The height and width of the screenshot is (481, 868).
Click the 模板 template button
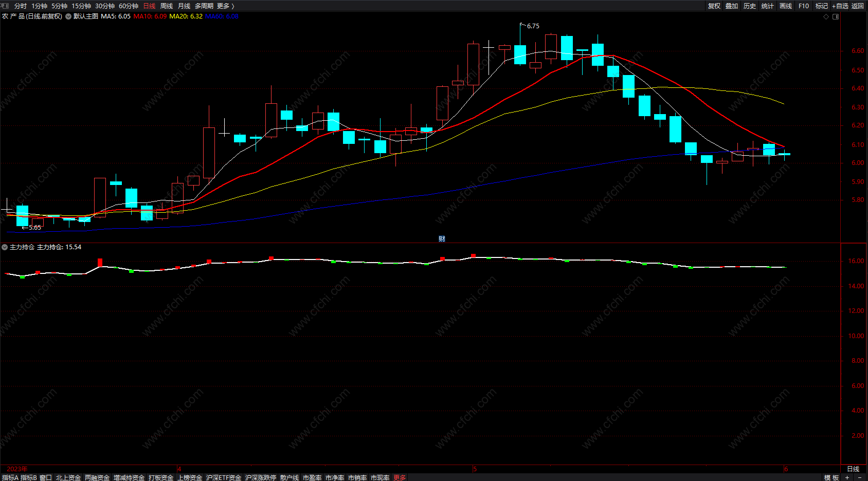click(831, 477)
